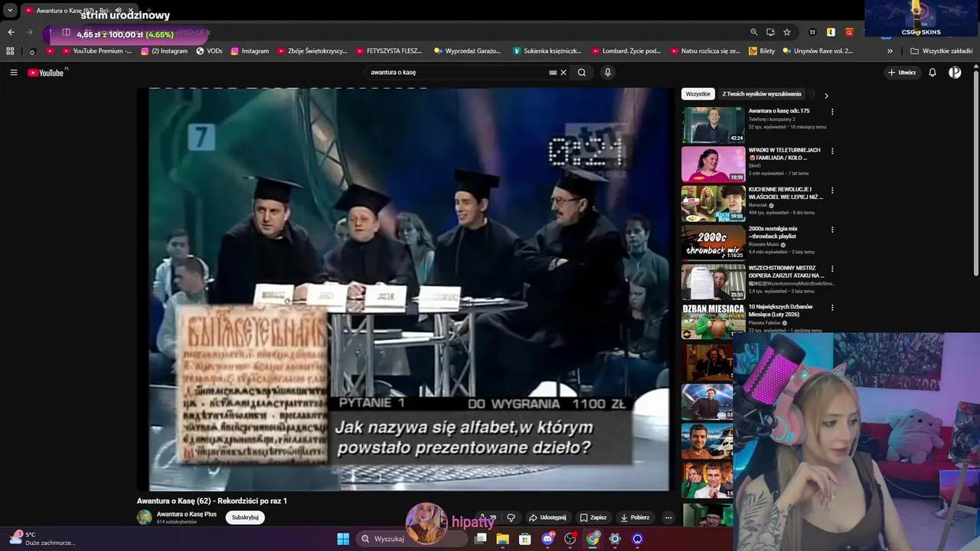The image size is (980, 551).
Task: Open the Zbóje Świętokrzyscy bookmark
Action: point(312,51)
